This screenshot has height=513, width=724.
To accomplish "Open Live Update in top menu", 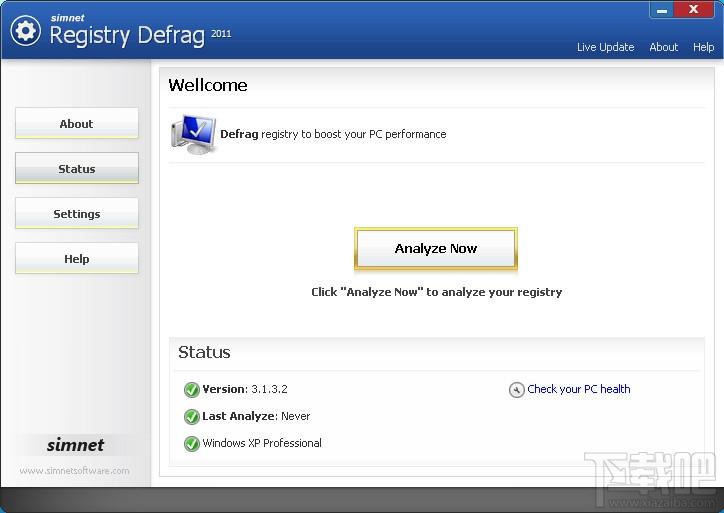I will [x=605, y=47].
